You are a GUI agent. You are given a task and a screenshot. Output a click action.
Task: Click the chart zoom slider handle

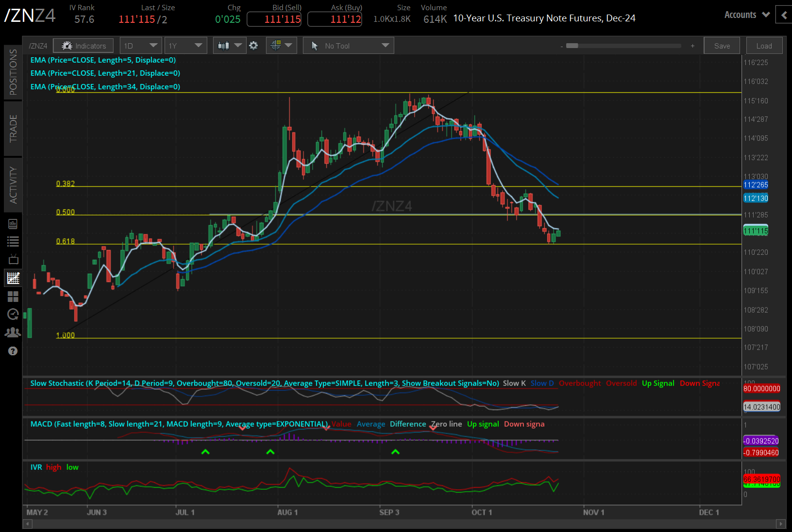(x=572, y=46)
